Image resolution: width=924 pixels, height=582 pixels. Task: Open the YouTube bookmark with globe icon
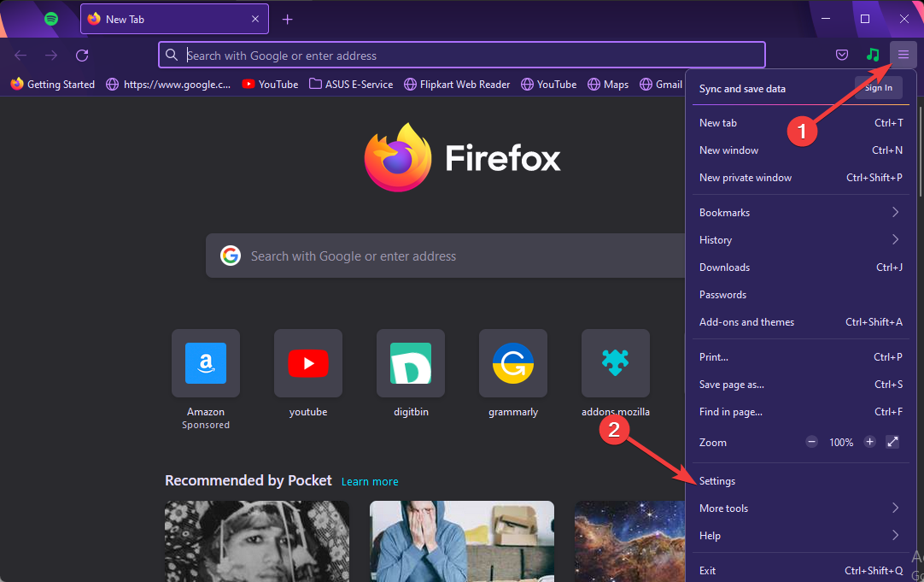(548, 85)
